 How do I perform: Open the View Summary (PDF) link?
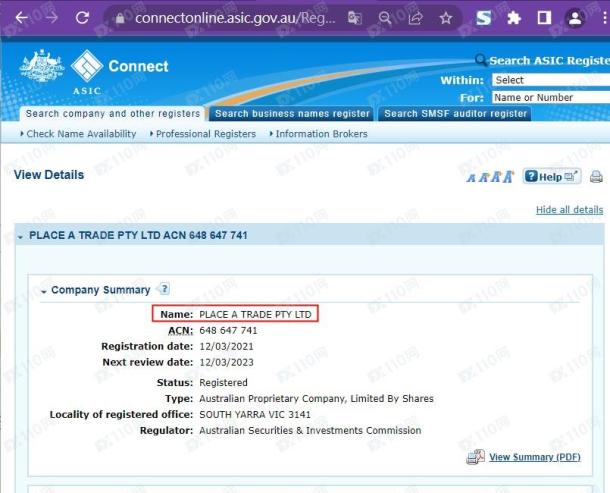[535, 457]
